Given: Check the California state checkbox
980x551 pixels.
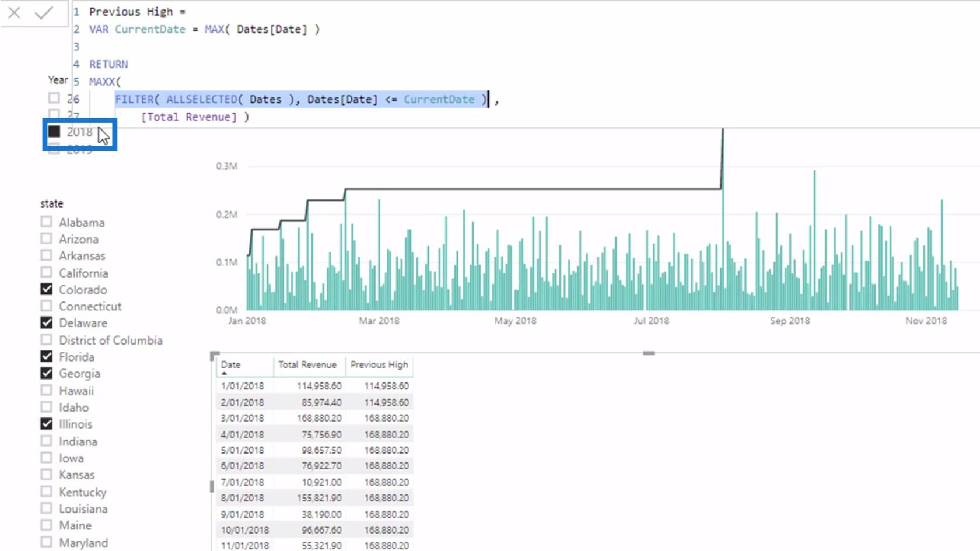Looking at the screenshot, I should tap(47, 272).
